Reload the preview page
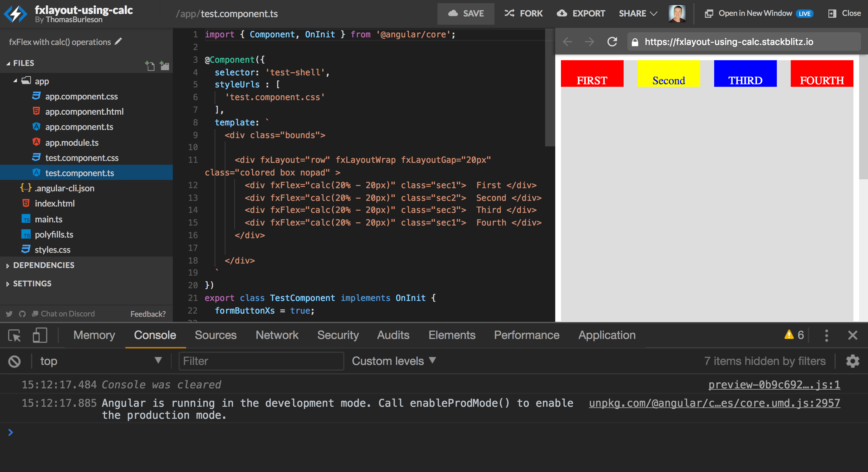The width and height of the screenshot is (868, 472). point(612,42)
